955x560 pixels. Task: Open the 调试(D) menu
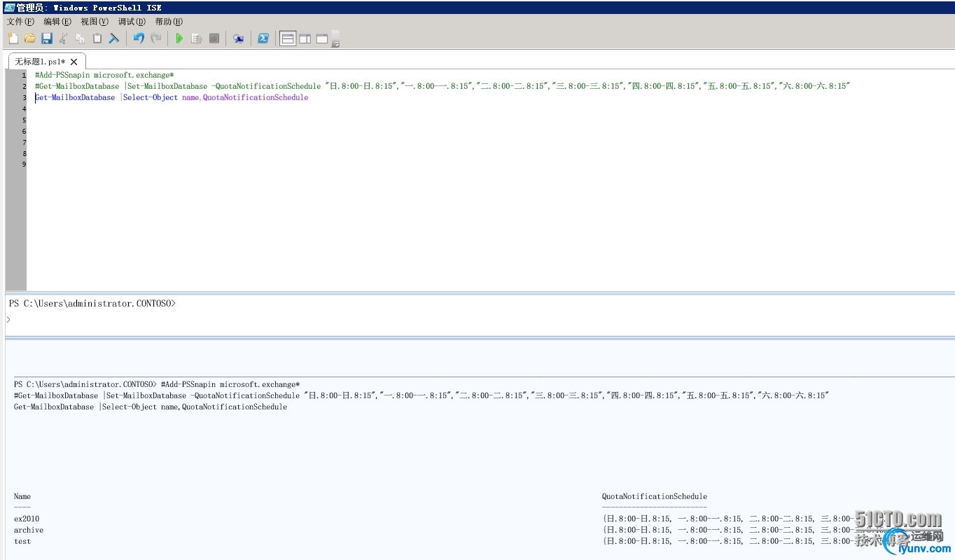click(x=132, y=22)
